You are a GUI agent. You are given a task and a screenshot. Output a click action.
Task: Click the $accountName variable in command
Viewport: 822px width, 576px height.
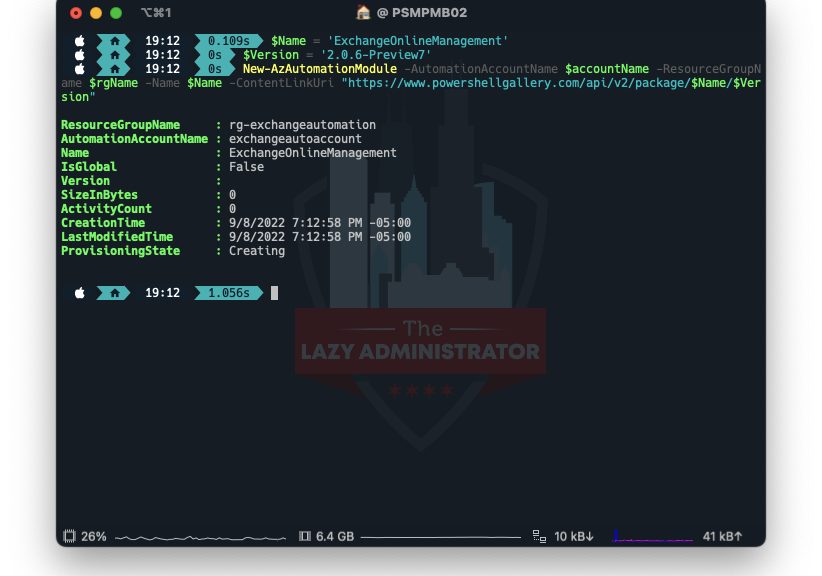pyautogui.click(x=607, y=69)
